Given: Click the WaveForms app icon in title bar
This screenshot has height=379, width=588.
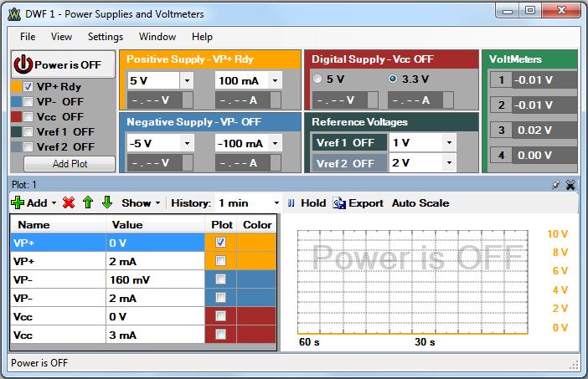Looking at the screenshot, I should click(x=14, y=14).
